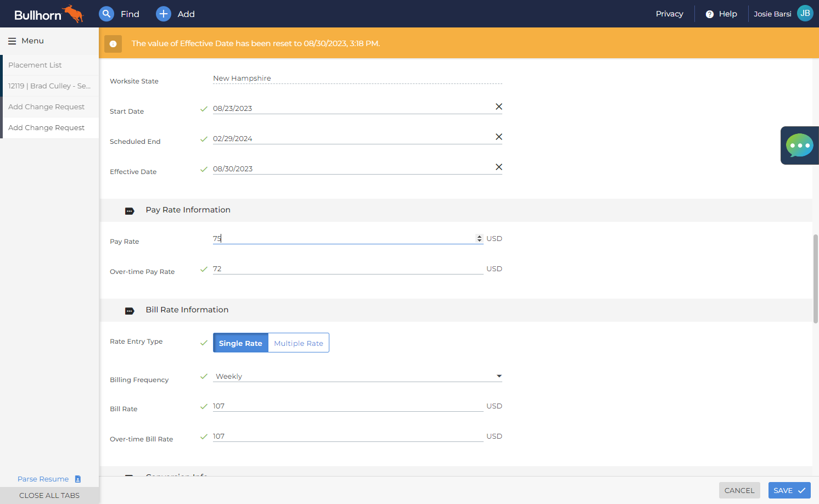The height and width of the screenshot is (504, 819).
Task: Click the Pay Rate stepper arrows
Action: click(479, 238)
